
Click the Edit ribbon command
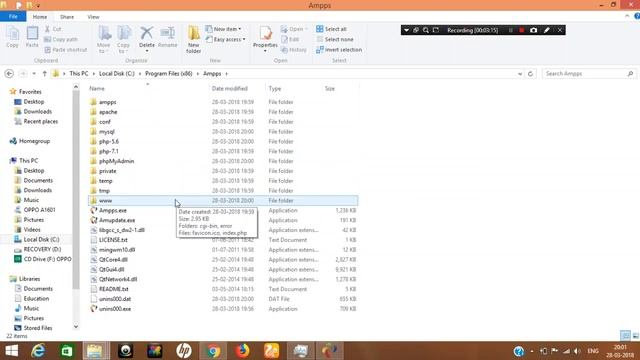coord(290,39)
